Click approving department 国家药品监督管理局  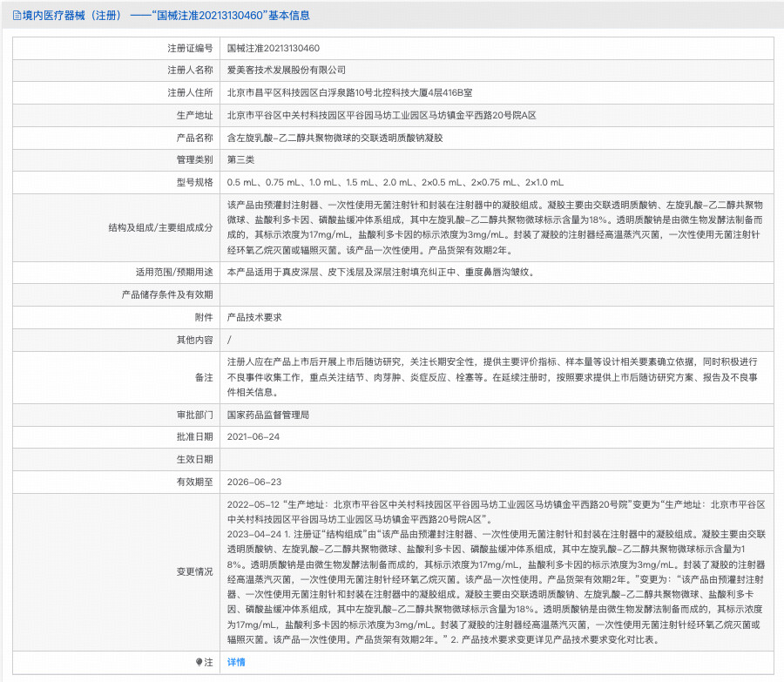click(x=268, y=415)
